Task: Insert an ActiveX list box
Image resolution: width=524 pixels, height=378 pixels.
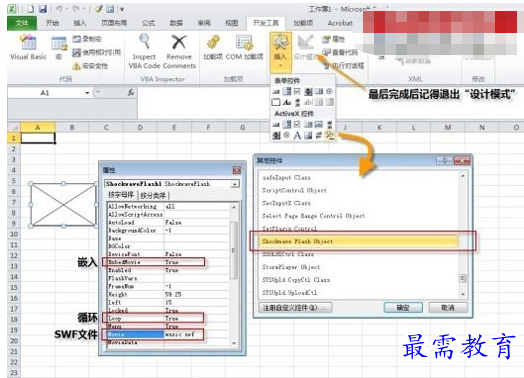Action: click(308, 125)
